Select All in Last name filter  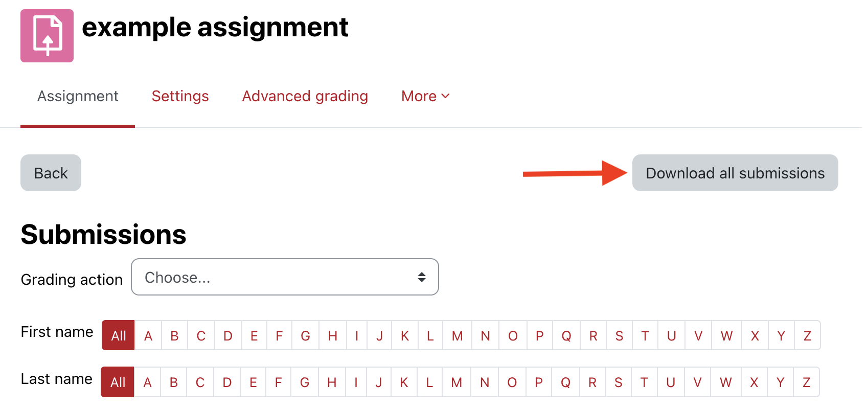click(118, 382)
